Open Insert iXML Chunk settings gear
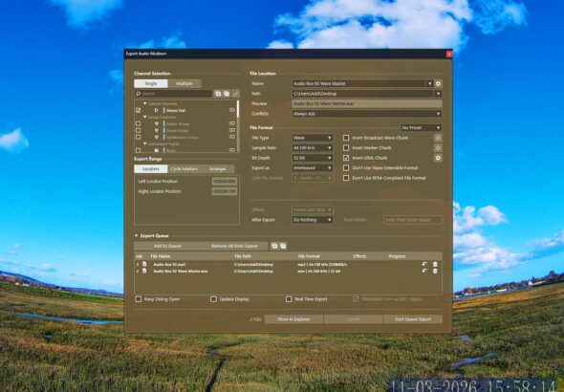Image resolution: width=564 pixels, height=392 pixels. click(438, 158)
